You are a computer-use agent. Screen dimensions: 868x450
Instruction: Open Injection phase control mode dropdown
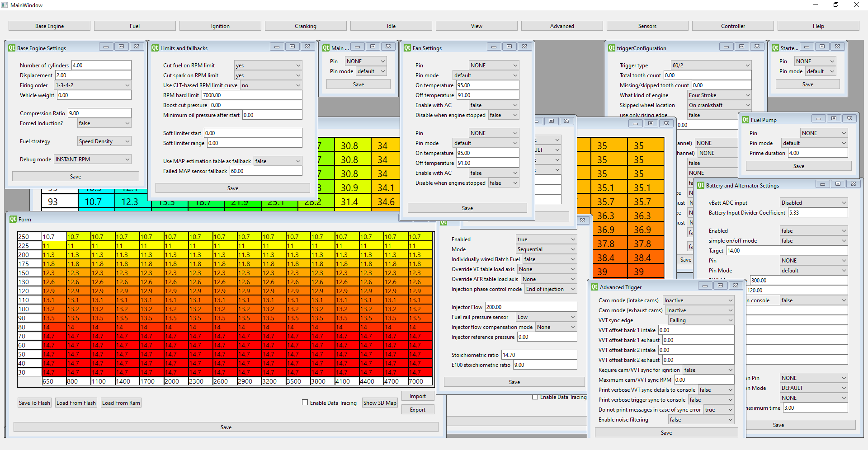click(x=551, y=289)
